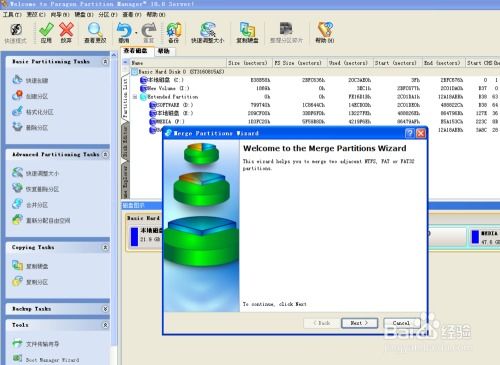500x365 pixels.
Task: Click the magnifier View Changes toolbar icon
Action: (x=95, y=33)
